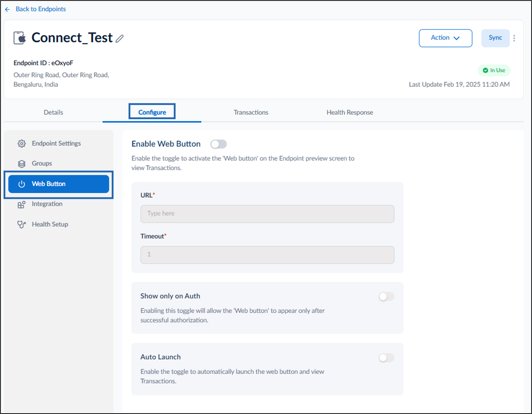The image size is (532, 414).
Task: Click the Outer Ring Road address text
Action: coord(61,80)
